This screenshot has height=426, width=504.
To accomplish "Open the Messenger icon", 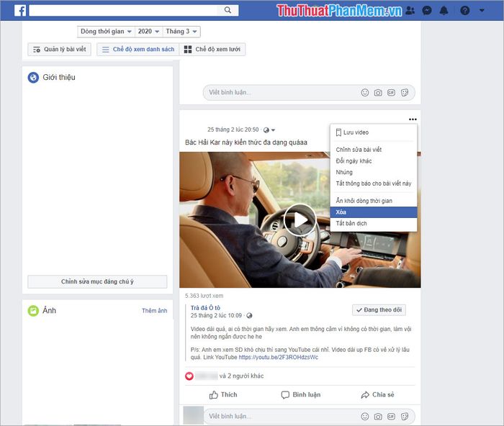I will (x=426, y=10).
